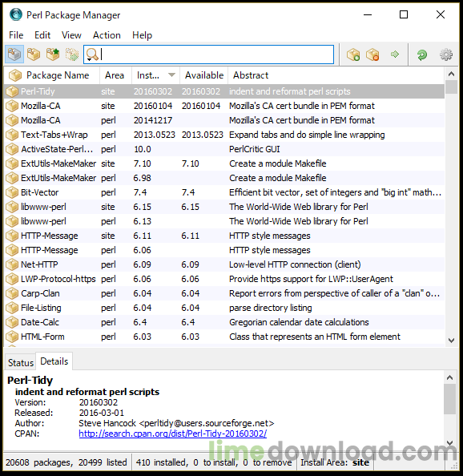Select libwww-perl version 6.13 row

click(x=224, y=221)
